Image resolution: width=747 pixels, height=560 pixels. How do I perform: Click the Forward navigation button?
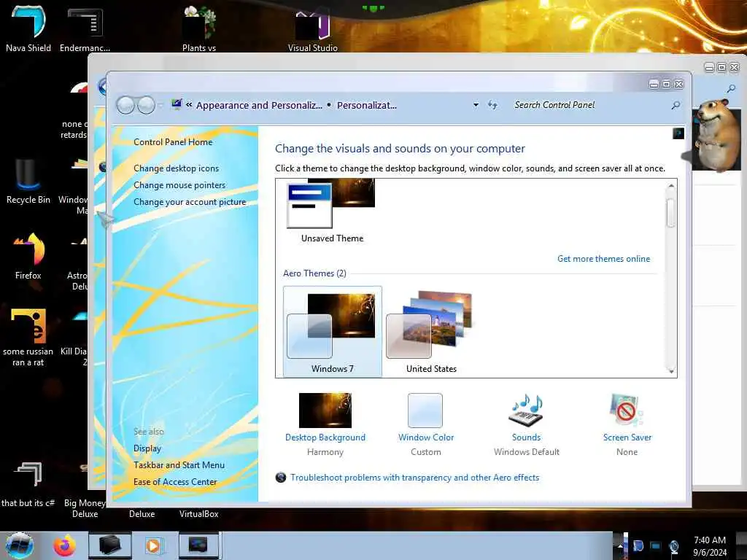click(x=146, y=105)
